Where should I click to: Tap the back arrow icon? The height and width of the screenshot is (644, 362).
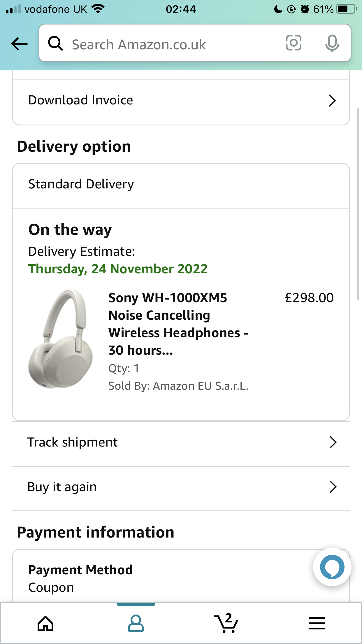click(x=19, y=44)
